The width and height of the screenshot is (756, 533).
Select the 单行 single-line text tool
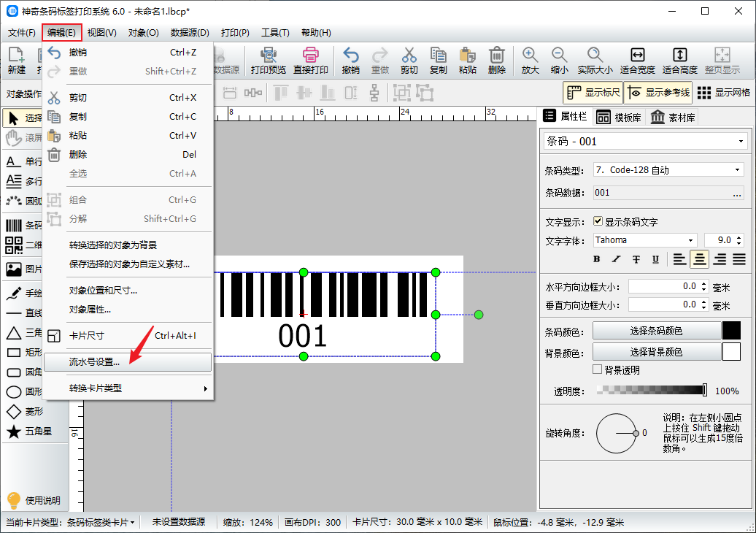[23, 161]
